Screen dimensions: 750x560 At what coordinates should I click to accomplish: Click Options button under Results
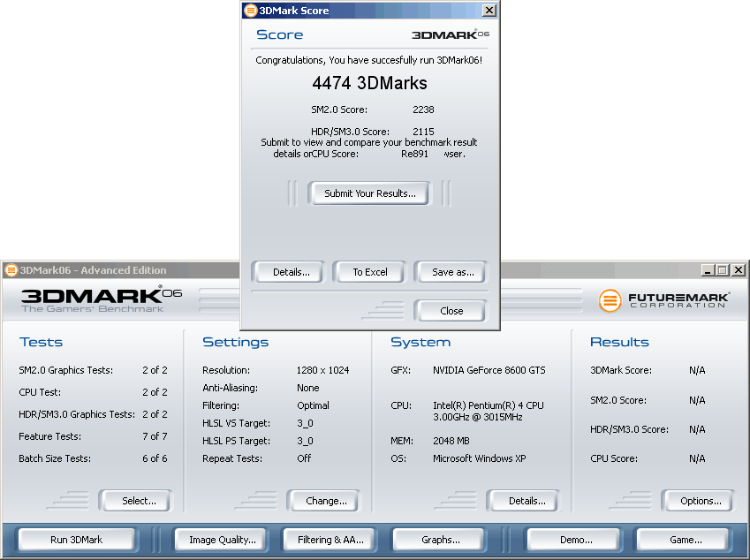(701, 501)
